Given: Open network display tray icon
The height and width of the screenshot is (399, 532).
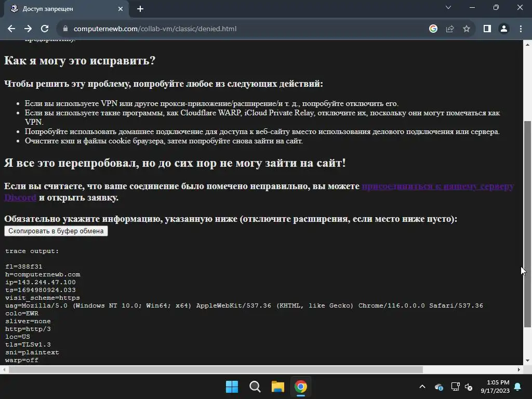Looking at the screenshot, I should 455,387.
